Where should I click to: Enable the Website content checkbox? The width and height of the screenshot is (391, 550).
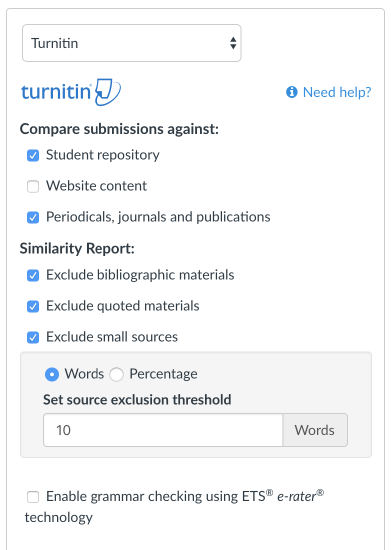tap(33, 186)
